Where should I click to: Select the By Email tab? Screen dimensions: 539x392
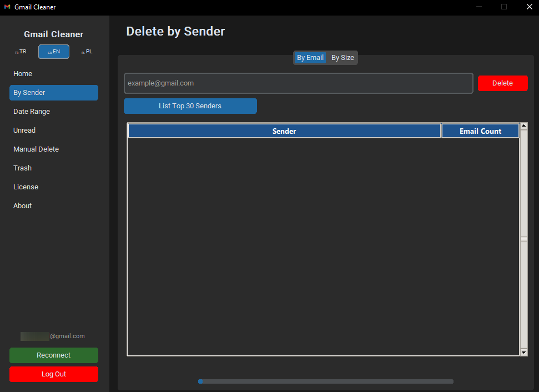310,58
